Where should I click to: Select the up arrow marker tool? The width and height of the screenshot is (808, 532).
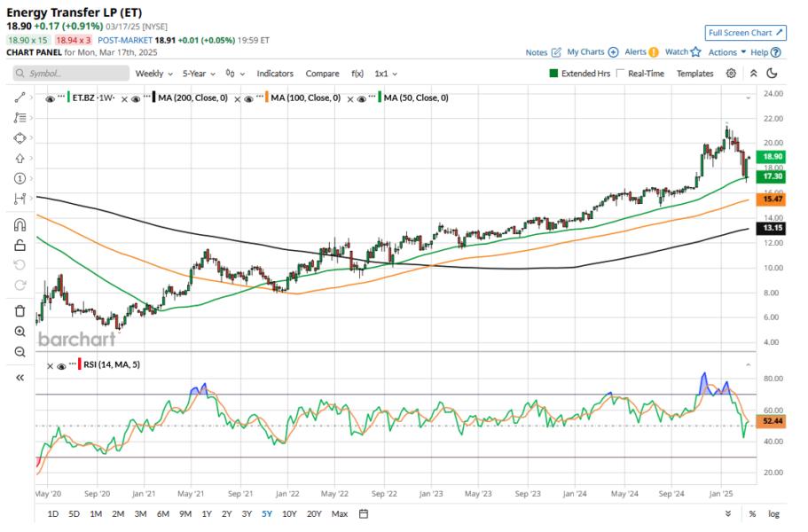20,158
